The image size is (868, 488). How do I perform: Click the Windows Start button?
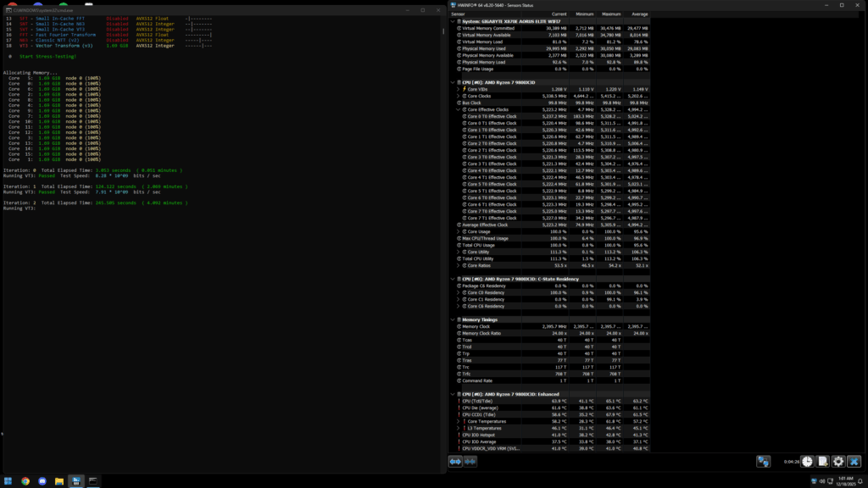(8, 481)
